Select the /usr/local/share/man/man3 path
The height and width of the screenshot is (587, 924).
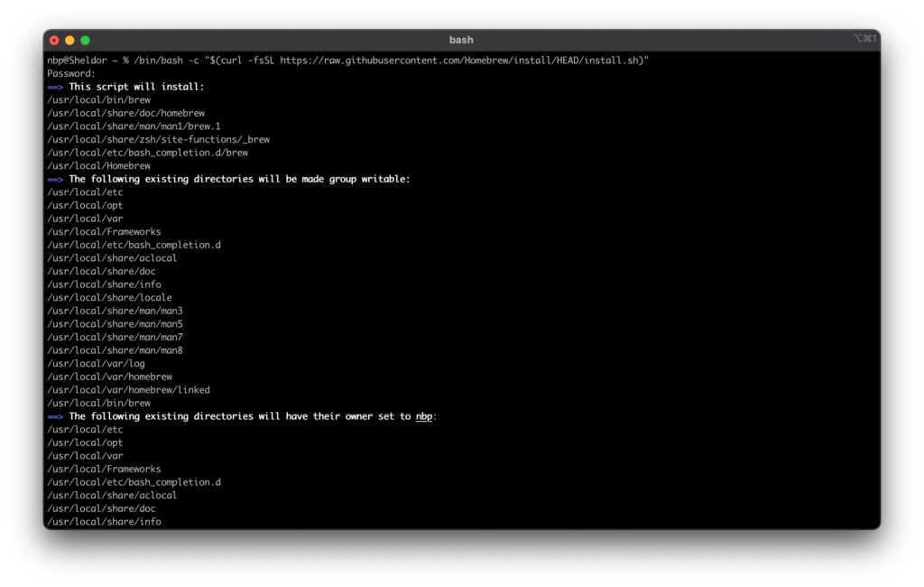[x=115, y=311]
